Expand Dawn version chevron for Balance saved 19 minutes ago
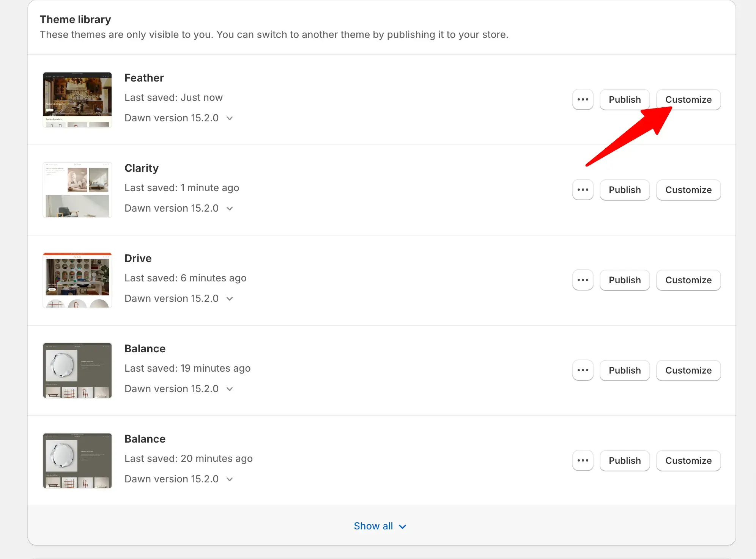756x559 pixels. point(230,389)
